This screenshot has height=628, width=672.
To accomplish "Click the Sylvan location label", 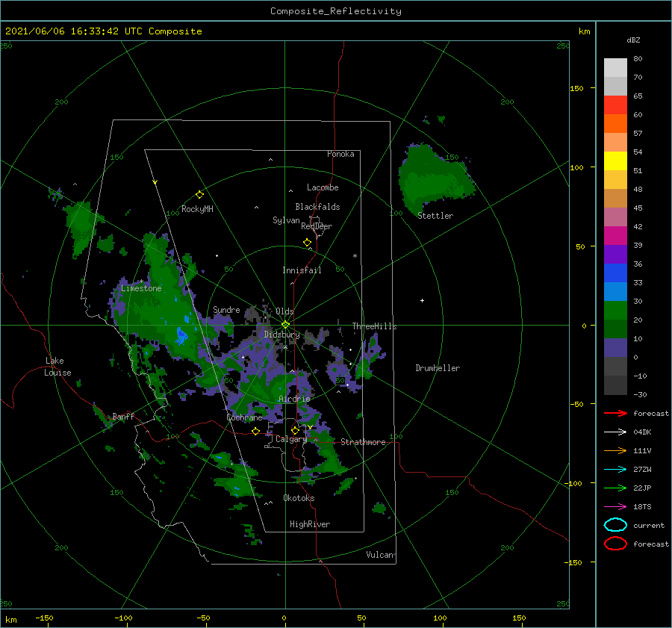I will click(x=286, y=220).
